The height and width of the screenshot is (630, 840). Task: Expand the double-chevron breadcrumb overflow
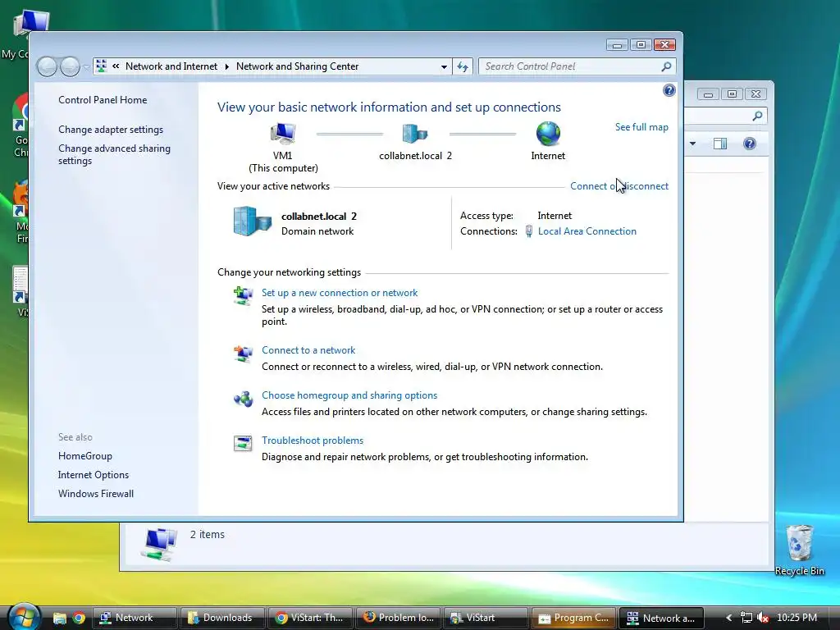pyautogui.click(x=116, y=66)
